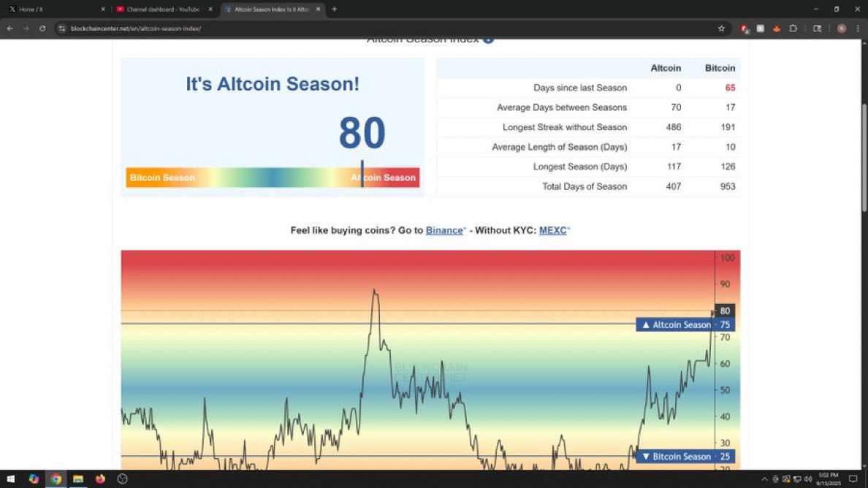The width and height of the screenshot is (868, 488).
Task: Open File Explorer from the taskbar
Action: pyautogui.click(x=78, y=479)
